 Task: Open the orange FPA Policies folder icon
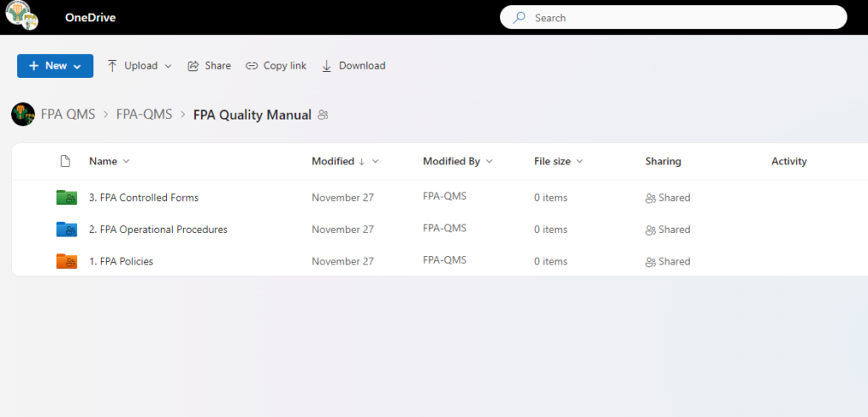click(x=66, y=261)
